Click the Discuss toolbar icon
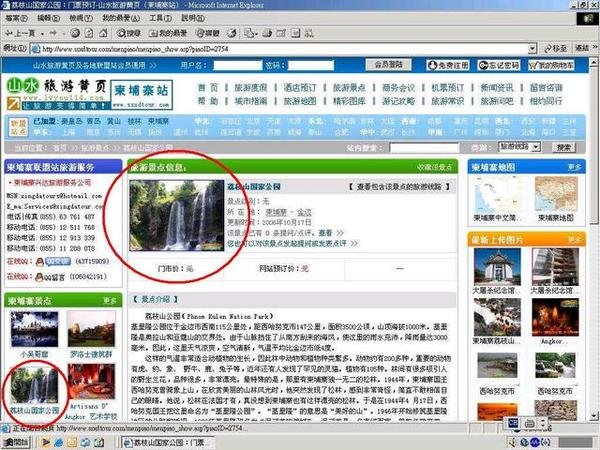Screen dimensions: 600x450 295,33
